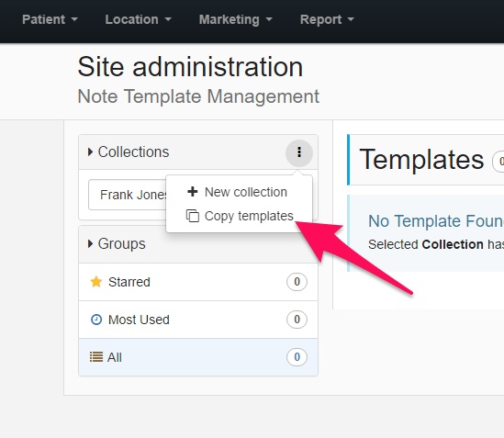504x438 pixels.
Task: Collapse the Groups panel triangle
Action: [90, 243]
